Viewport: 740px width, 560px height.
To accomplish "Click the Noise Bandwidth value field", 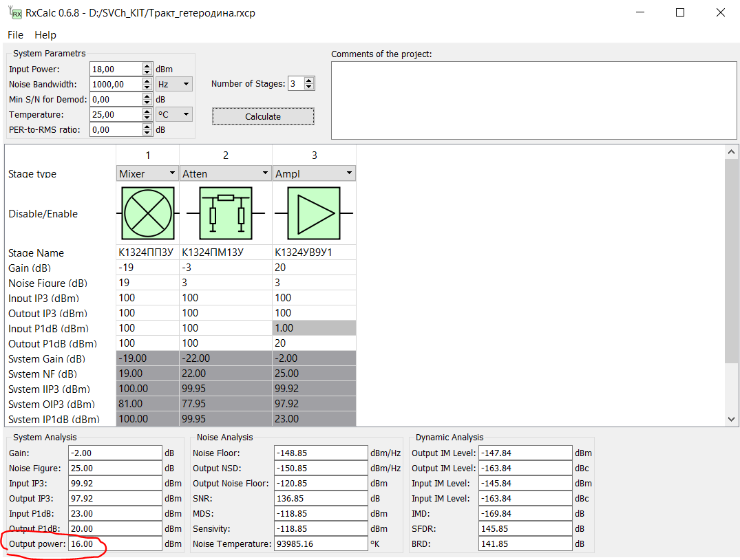I will (x=116, y=85).
